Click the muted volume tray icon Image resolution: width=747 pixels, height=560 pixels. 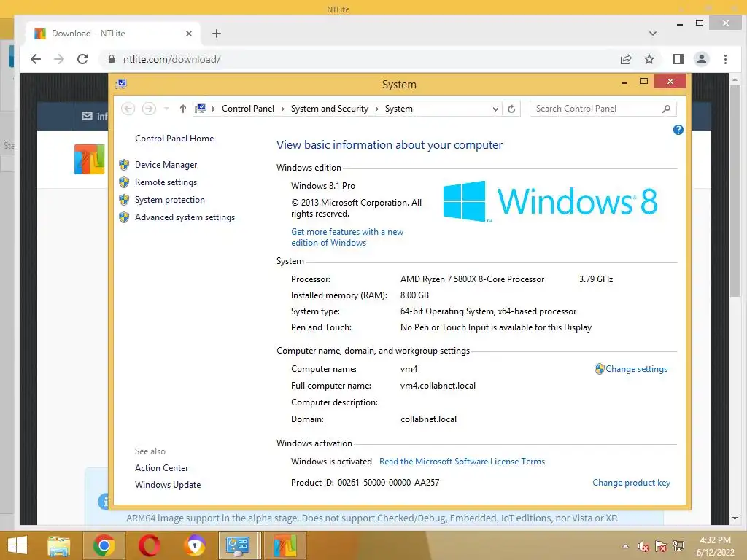coord(643,546)
